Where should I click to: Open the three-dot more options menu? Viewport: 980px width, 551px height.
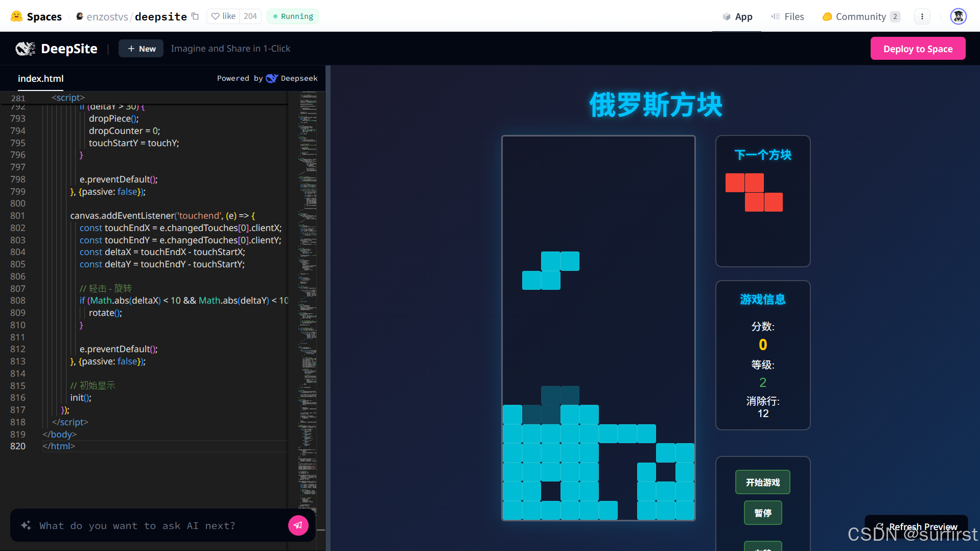922,16
